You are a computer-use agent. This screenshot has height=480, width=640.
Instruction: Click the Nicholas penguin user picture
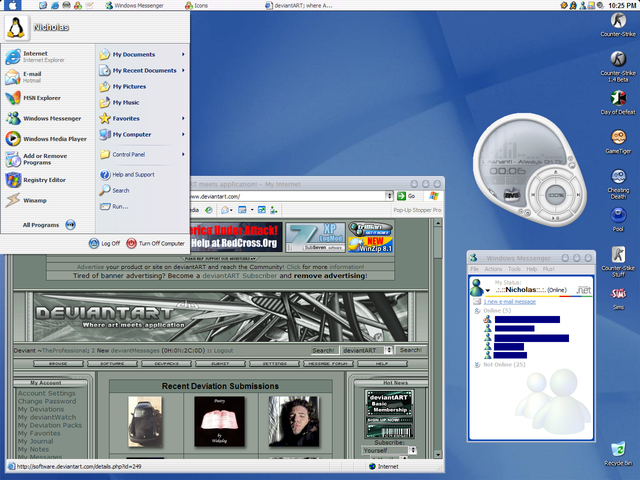coord(16,28)
